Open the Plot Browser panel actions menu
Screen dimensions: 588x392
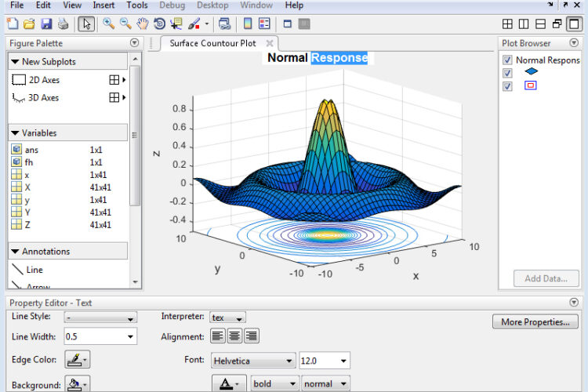pyautogui.click(x=574, y=43)
